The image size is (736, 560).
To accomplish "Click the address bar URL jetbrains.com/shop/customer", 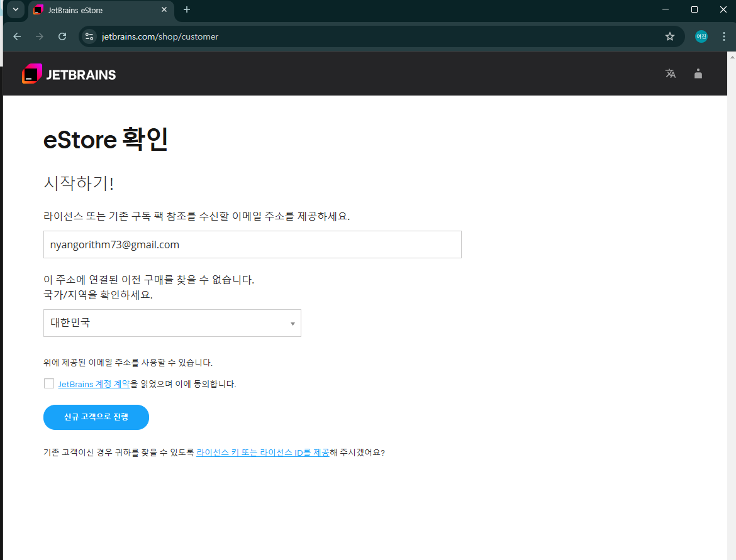I will pyautogui.click(x=160, y=36).
